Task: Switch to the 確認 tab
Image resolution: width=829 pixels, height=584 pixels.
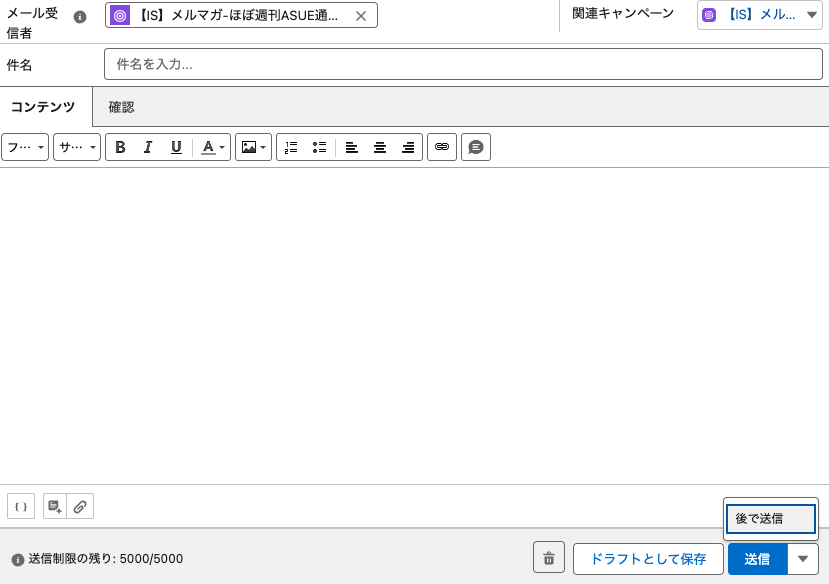Action: click(121, 107)
